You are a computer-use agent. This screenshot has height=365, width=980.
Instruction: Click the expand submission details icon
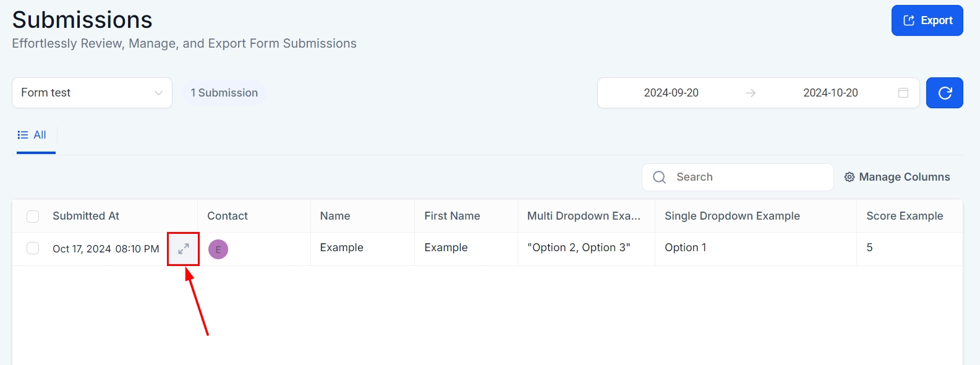coord(183,249)
